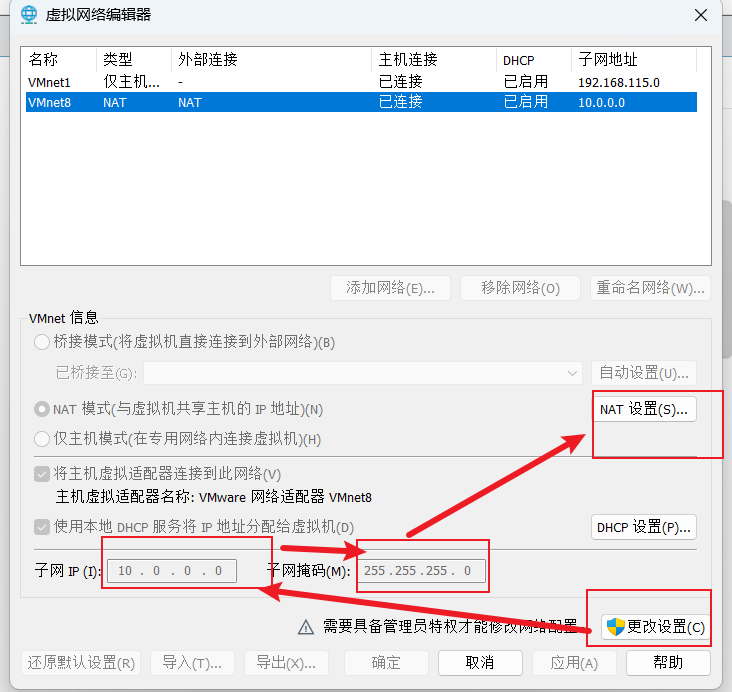The width and height of the screenshot is (732, 692).
Task: Click the 仅主机... type cell for VMnet1
Action: (132, 82)
